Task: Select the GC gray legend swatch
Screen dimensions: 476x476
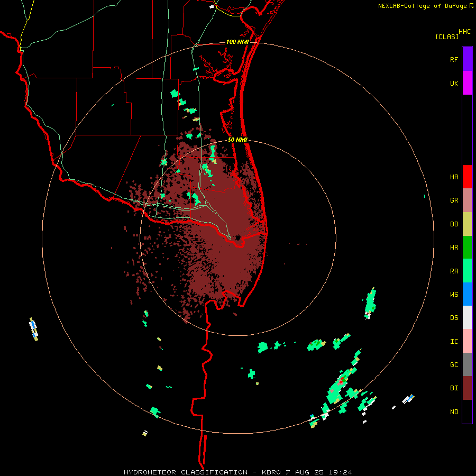Action: (467, 364)
